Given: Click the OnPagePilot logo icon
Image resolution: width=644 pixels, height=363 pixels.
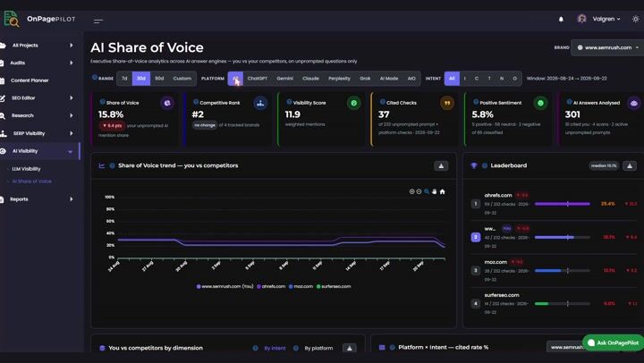Looking at the screenshot, I should (11, 19).
